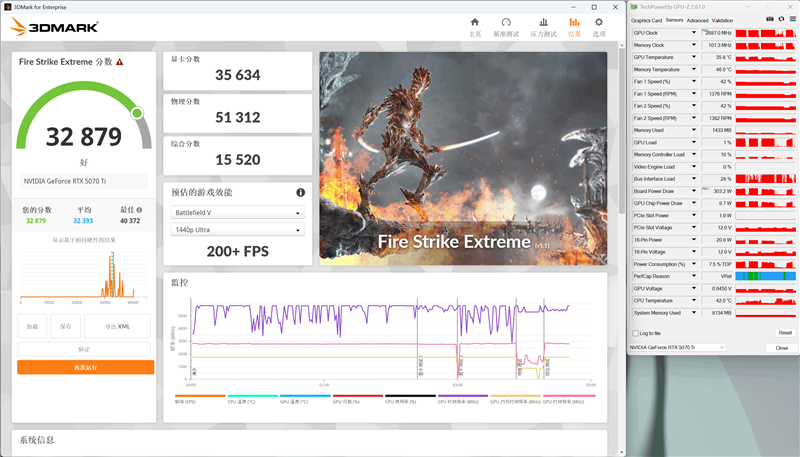800x457 pixels.
Task: Click the Close button in GPU-Z
Action: (782, 348)
